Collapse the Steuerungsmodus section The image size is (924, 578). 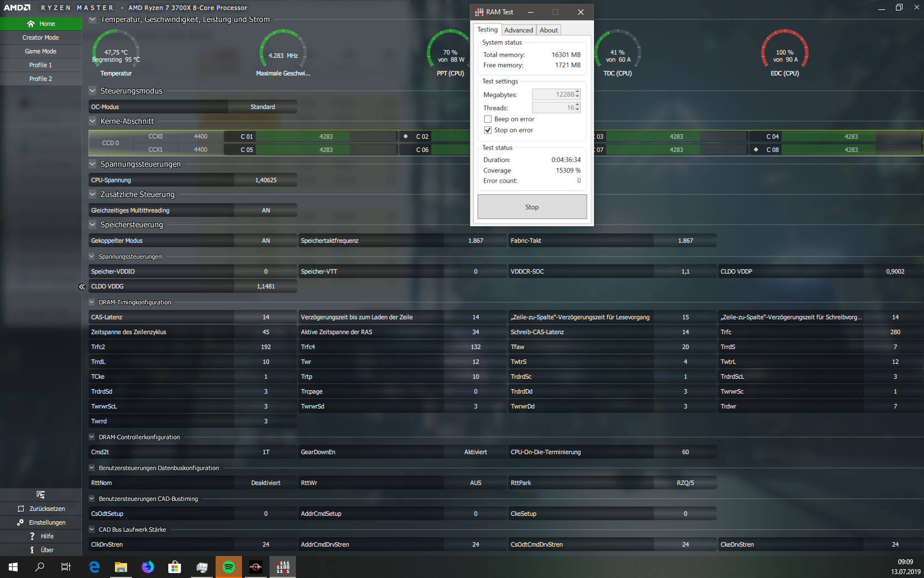pos(92,91)
